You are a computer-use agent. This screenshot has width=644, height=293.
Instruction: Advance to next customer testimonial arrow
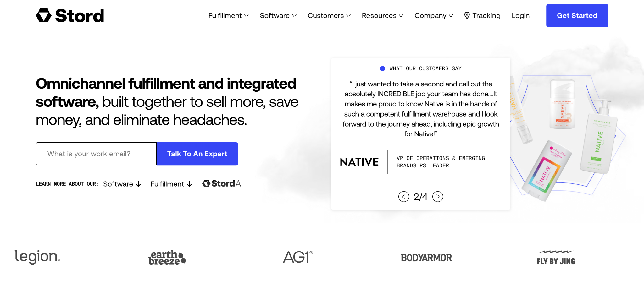438,197
